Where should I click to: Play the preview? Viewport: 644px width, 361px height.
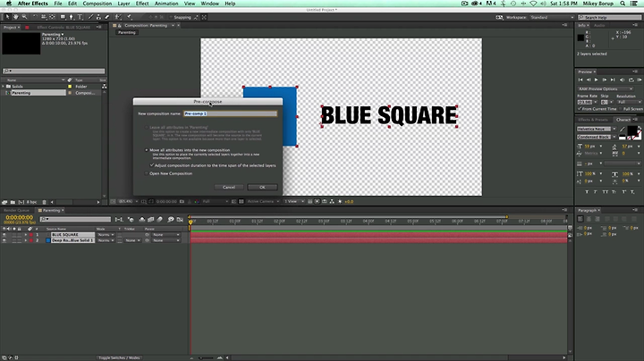596,80
